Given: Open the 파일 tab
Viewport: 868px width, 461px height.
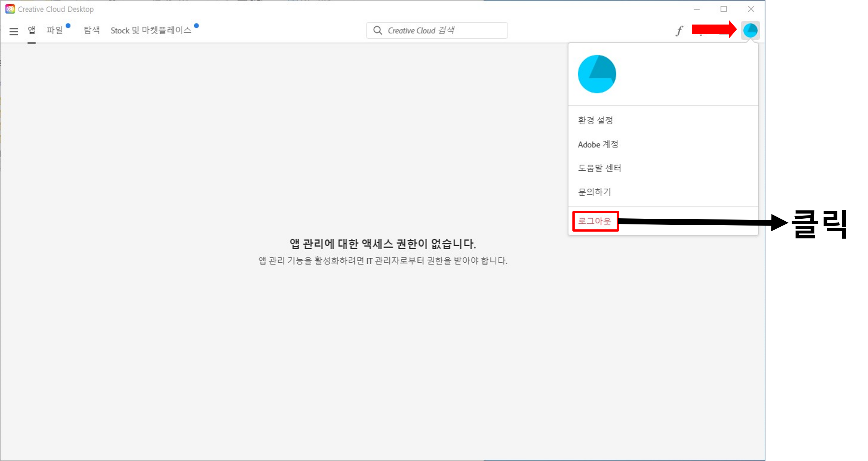Looking at the screenshot, I should [55, 30].
